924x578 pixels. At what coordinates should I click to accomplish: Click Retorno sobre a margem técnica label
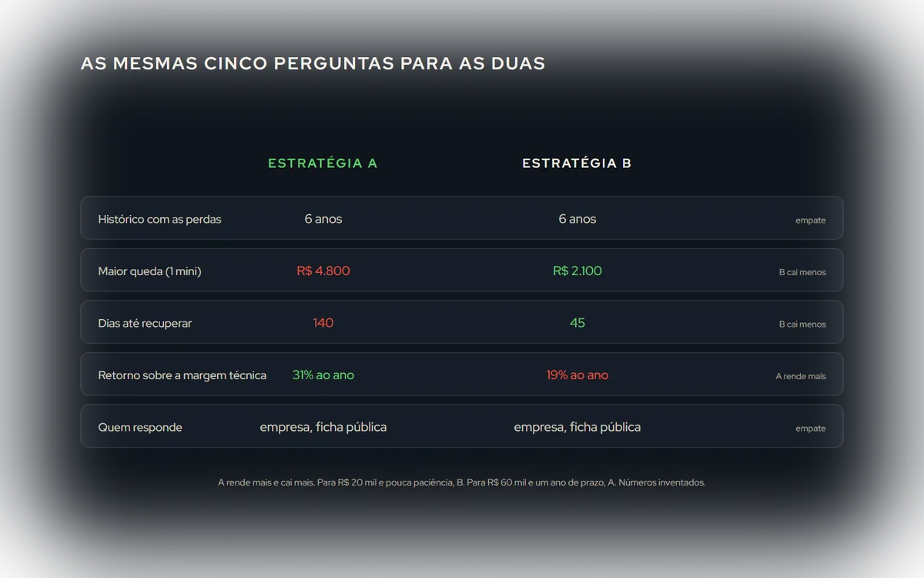182,375
